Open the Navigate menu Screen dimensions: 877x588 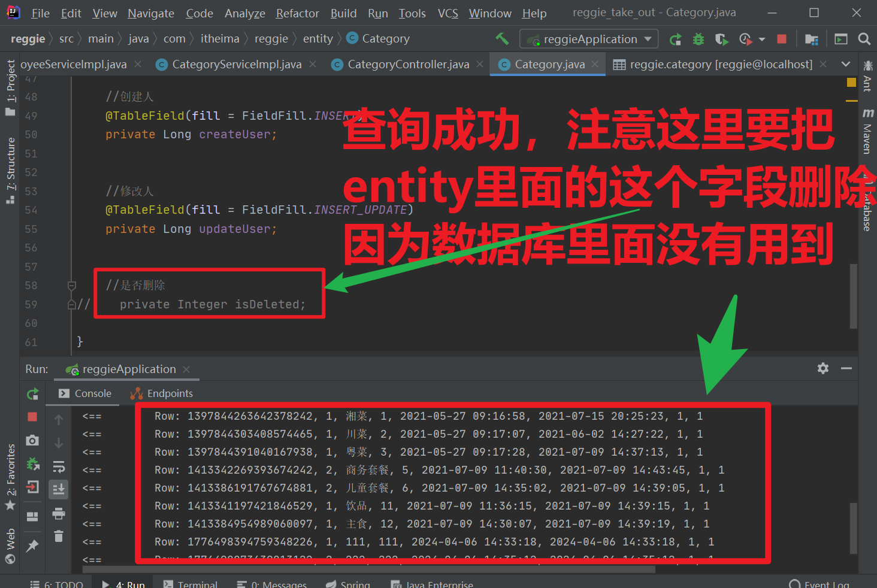[151, 13]
